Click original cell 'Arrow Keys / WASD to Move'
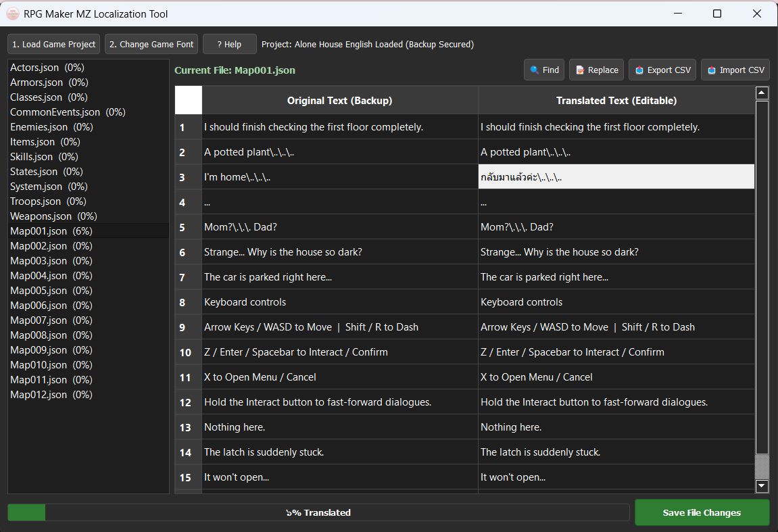The image size is (778, 532). pyautogui.click(x=340, y=327)
